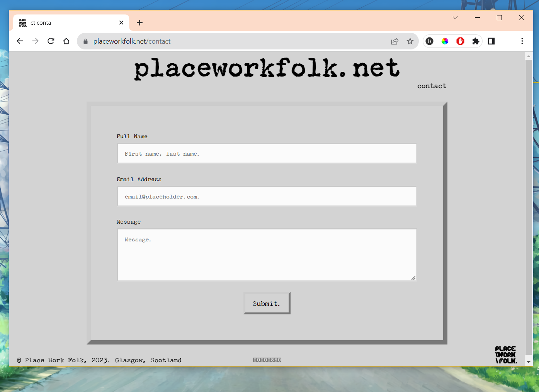Click the page's vertical scrollbar down arrow
Image resolution: width=539 pixels, height=392 pixels.
pos(529,362)
